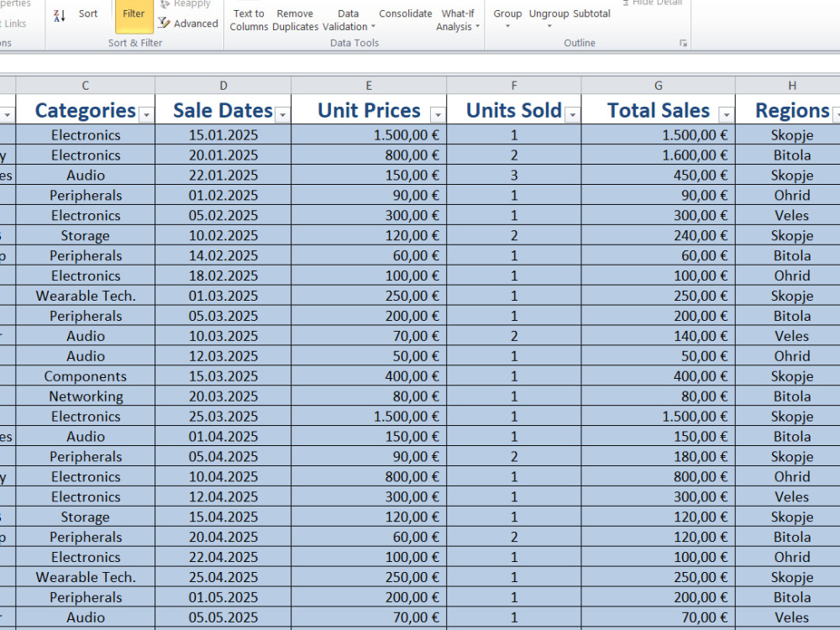Image resolution: width=840 pixels, height=630 pixels.
Task: Click Consolidate
Action: 406,13
